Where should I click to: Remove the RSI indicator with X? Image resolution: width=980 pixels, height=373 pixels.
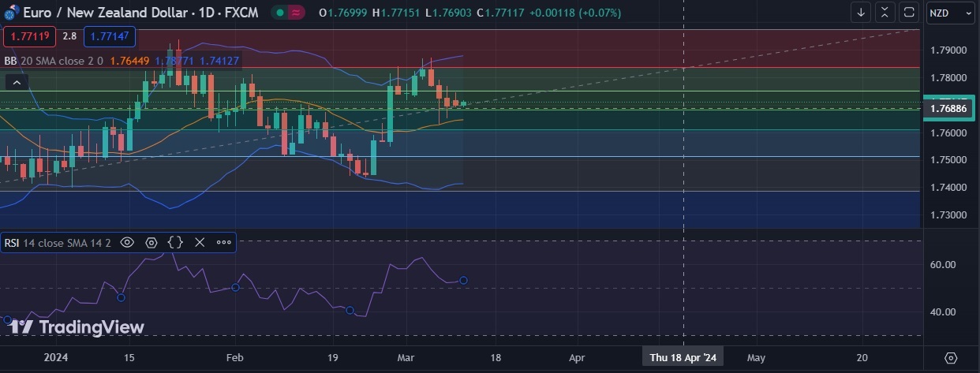pos(200,243)
